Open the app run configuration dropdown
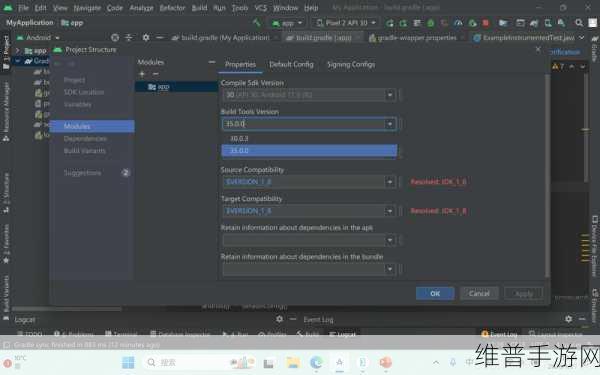Screen dimensions: 600x375 click(287, 23)
